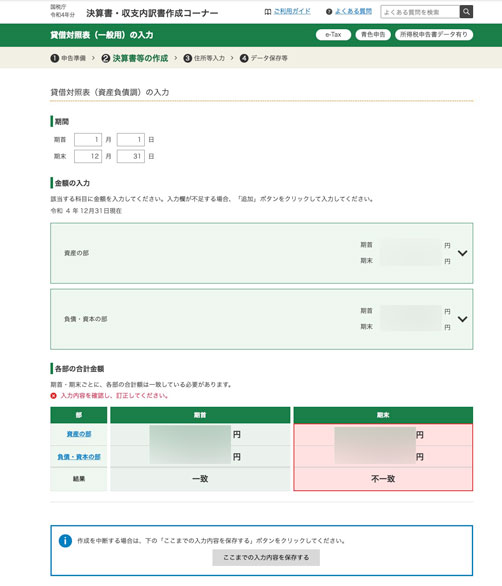Click the e-Tax status badge
502x586 pixels.
tap(333, 35)
